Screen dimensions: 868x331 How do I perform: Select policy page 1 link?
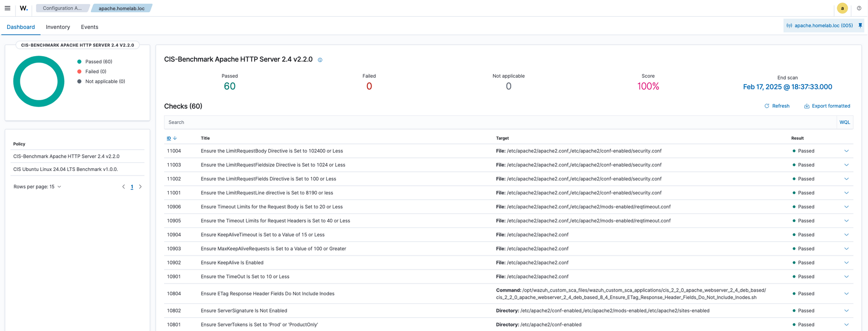click(132, 187)
